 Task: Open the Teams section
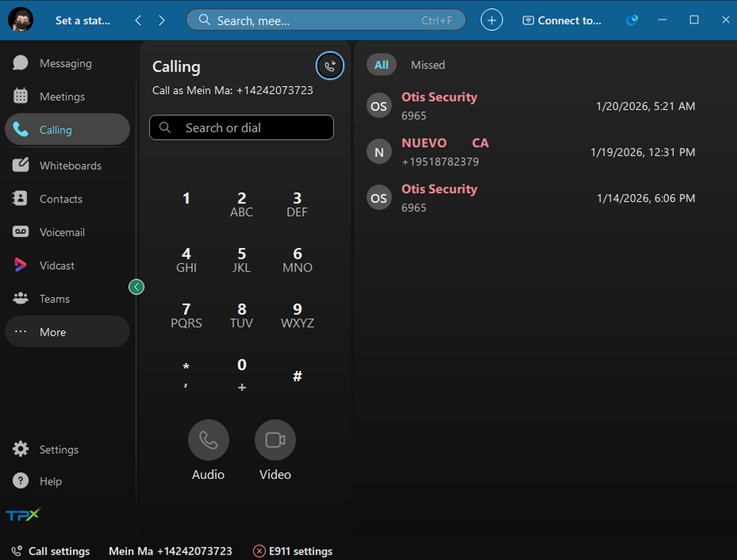[x=67, y=299]
